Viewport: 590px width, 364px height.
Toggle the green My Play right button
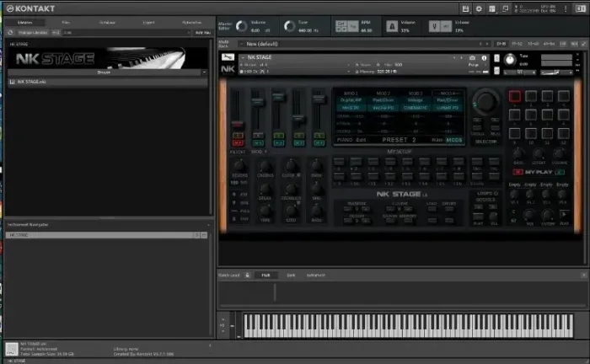(x=560, y=172)
